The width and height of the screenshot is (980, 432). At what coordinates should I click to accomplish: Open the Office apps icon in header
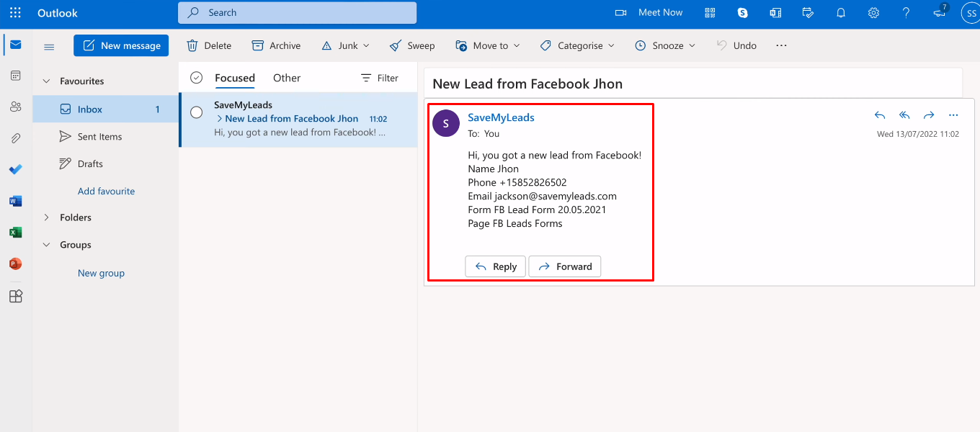click(x=775, y=12)
